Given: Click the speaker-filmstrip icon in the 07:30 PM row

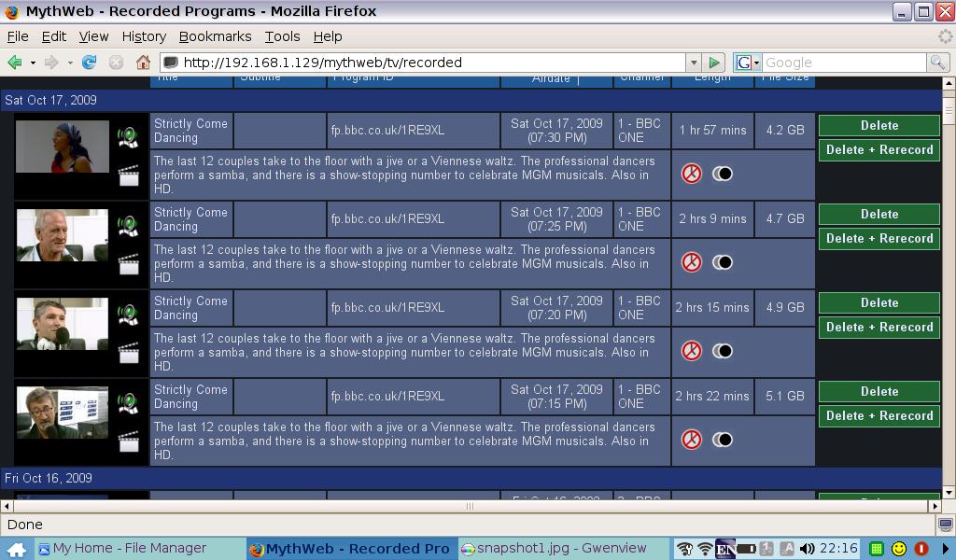Looking at the screenshot, I should 128,136.
